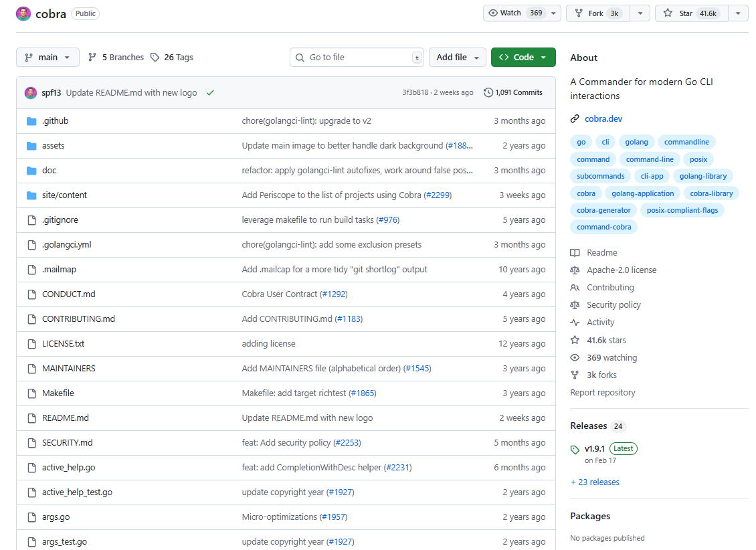Open the CONTRIBUTING.md file
Viewport: 756px width, 550px height.
point(78,319)
